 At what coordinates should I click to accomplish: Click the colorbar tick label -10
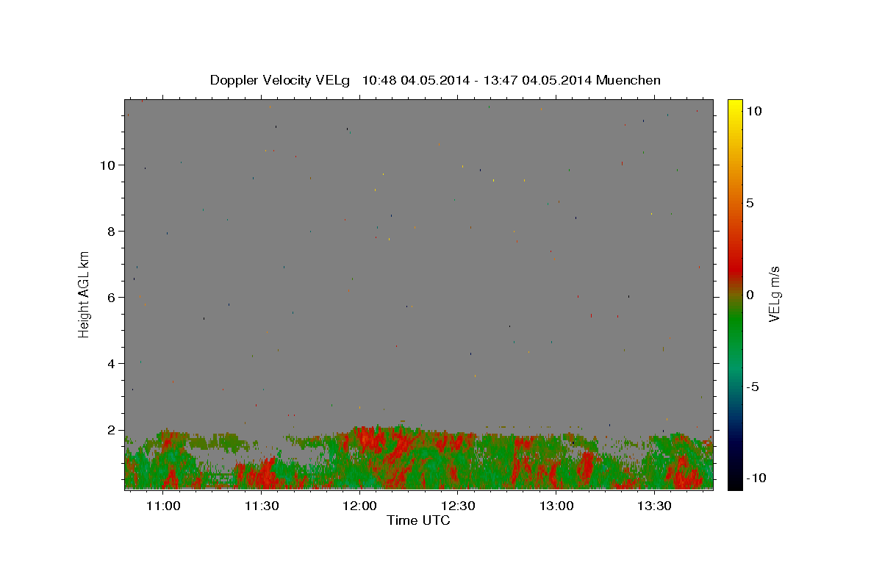(x=755, y=478)
